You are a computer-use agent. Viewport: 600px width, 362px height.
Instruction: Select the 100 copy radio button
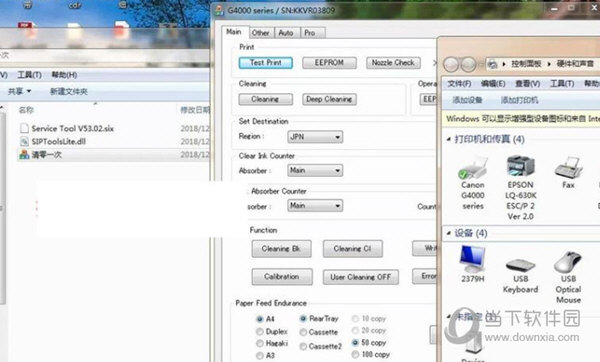coord(355,355)
